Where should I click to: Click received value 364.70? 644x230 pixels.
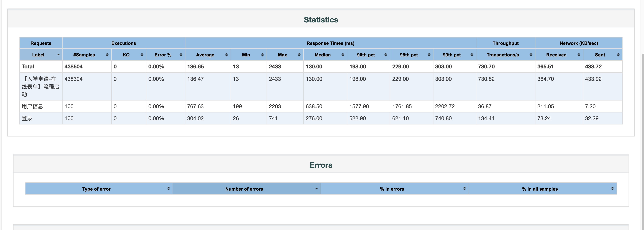point(545,79)
